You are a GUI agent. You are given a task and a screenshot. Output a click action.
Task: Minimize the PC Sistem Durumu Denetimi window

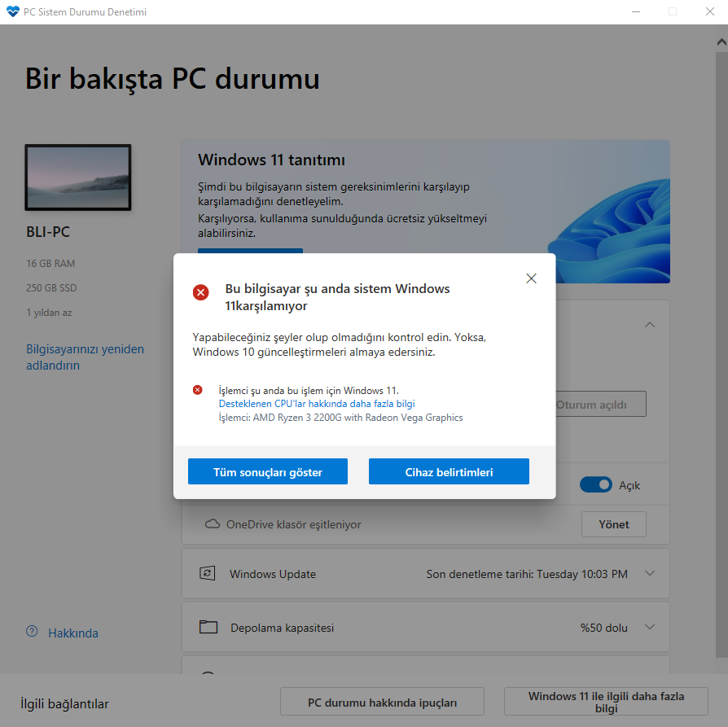(636, 11)
